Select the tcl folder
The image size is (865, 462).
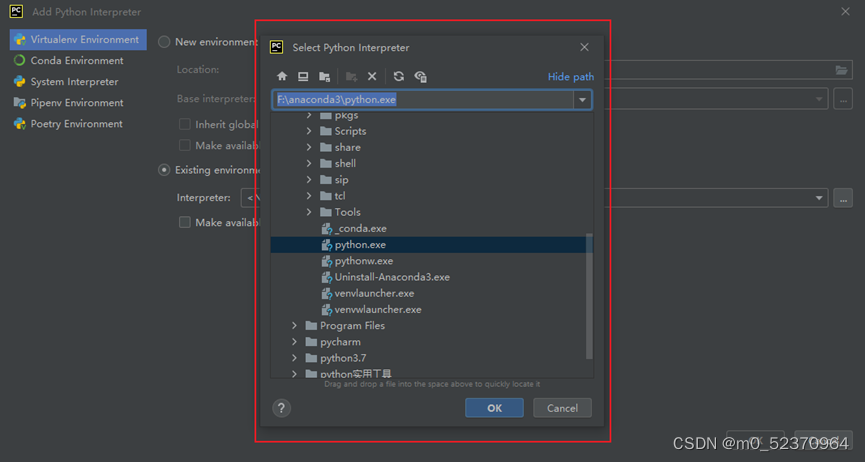tap(340, 196)
